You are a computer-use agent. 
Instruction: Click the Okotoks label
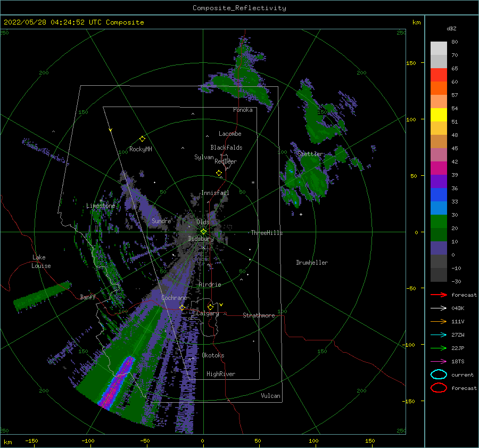pos(213,355)
